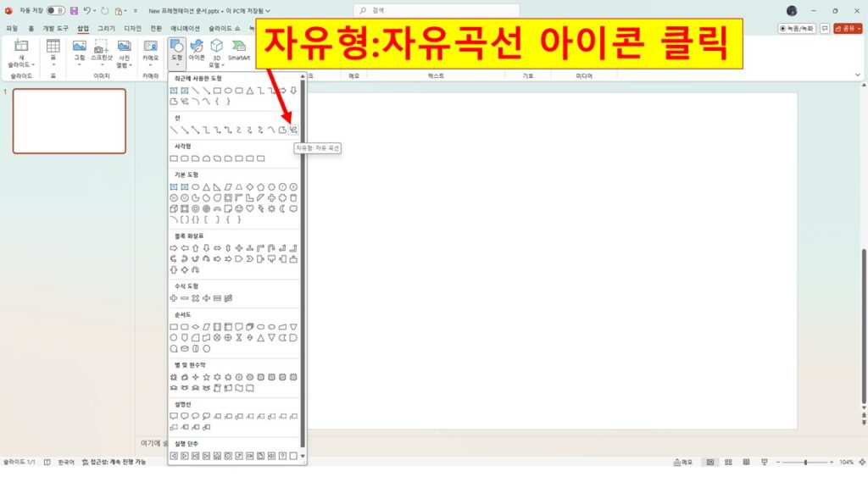Select the Up Arrow in 블록 화살표
Image resolution: width=868 pixels, height=488 pixels.
click(196, 248)
